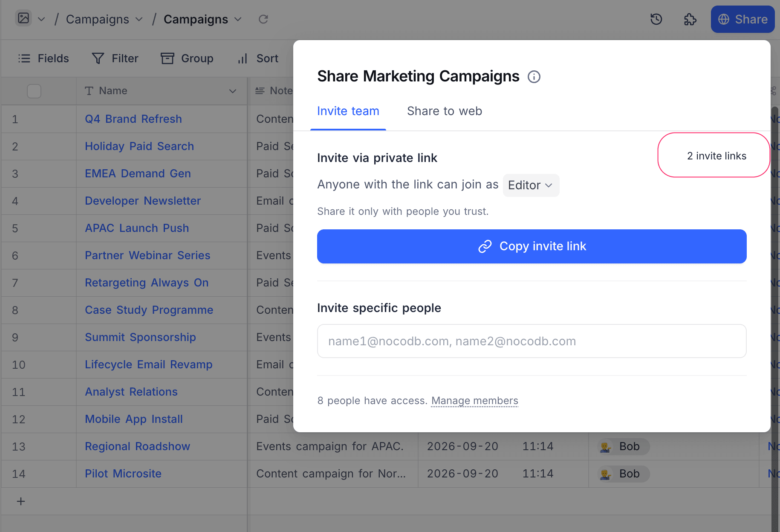Select the Bob chip in row 14
Viewport: 780px width, 532px height.
click(x=624, y=474)
